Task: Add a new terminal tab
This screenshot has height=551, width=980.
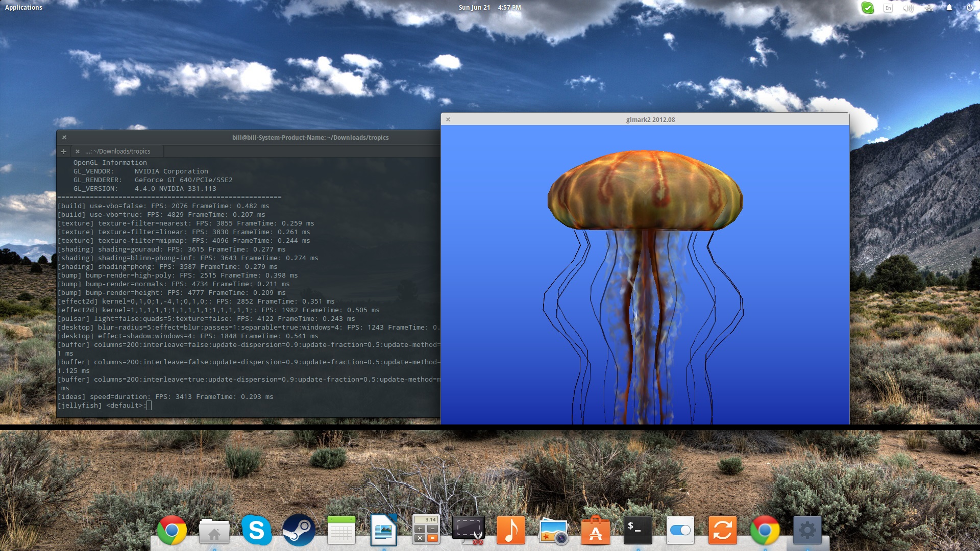Action: pos(64,151)
